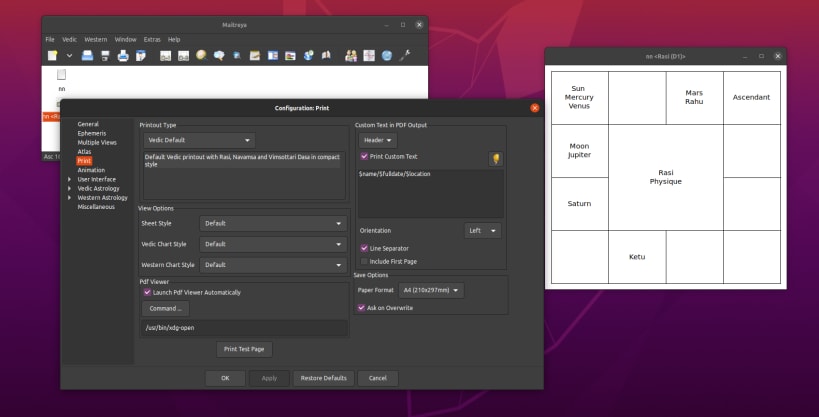Open the Orientation 'Left' dropdown
Viewport: 819px width, 417px height.
pyautogui.click(x=483, y=230)
